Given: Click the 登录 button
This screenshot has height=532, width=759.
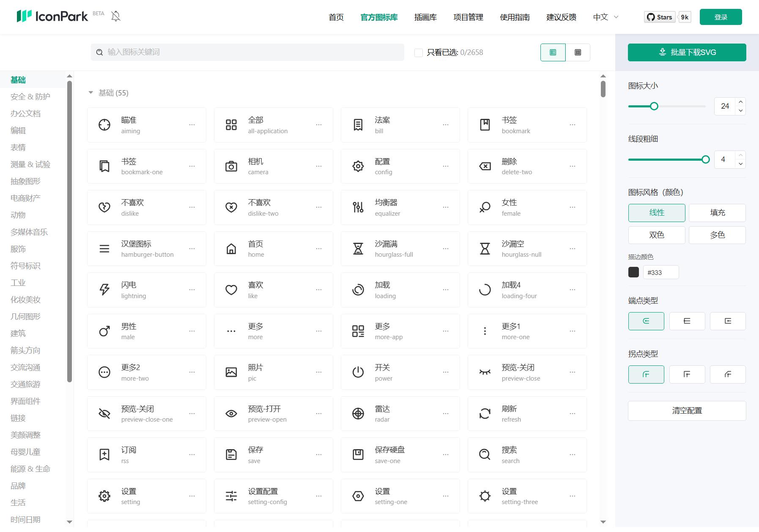Looking at the screenshot, I should [721, 17].
